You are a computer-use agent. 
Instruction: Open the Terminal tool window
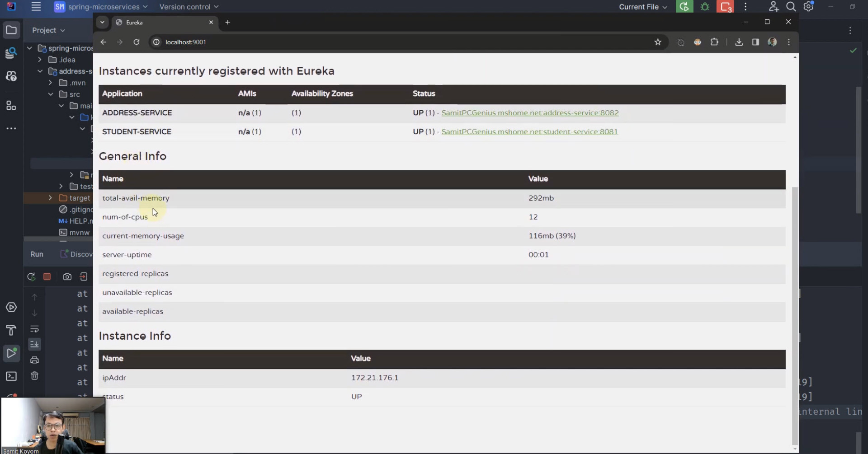(11, 376)
